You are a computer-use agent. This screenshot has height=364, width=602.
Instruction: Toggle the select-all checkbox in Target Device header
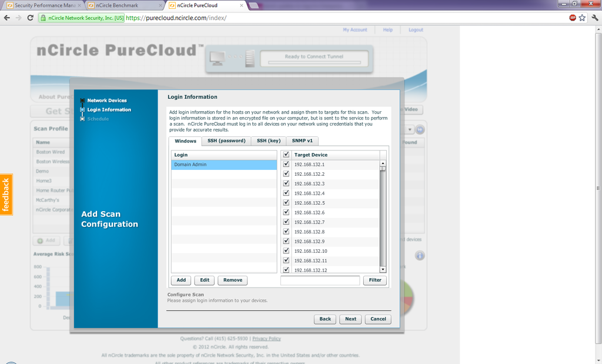pos(285,154)
